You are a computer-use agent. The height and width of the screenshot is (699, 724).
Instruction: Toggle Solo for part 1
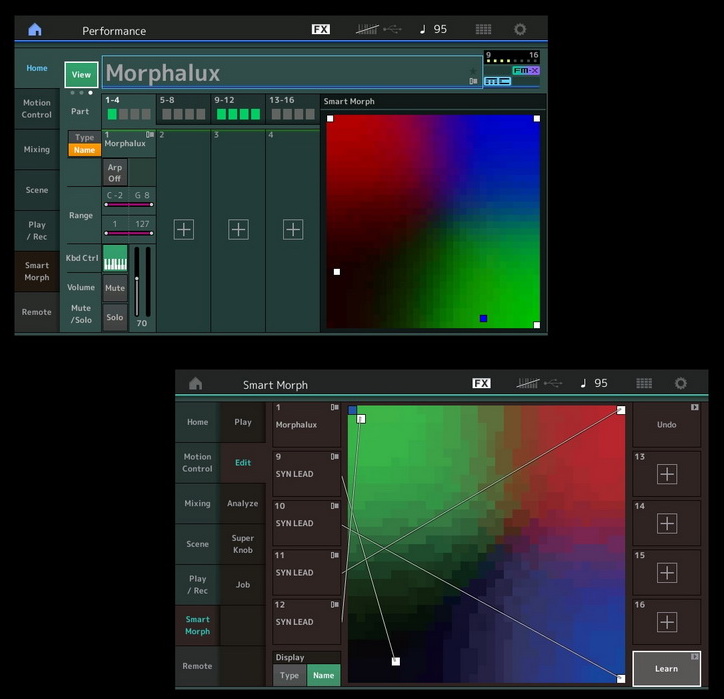(115, 317)
